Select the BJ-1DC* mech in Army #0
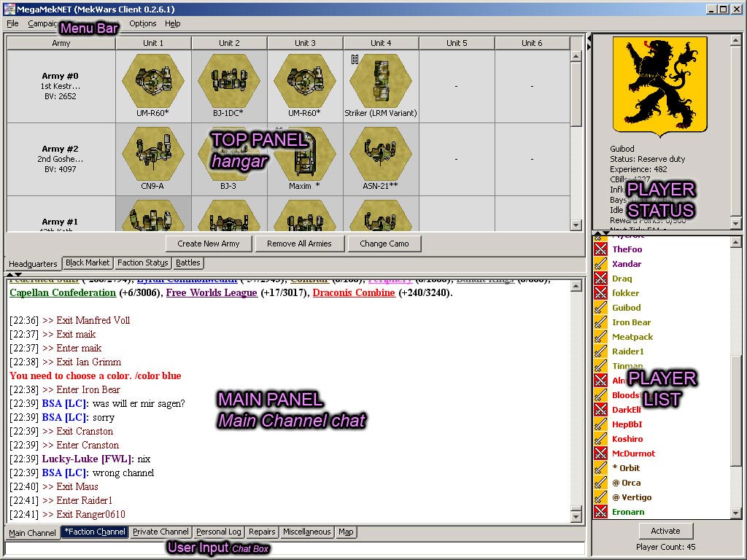747x560 pixels. [229, 82]
